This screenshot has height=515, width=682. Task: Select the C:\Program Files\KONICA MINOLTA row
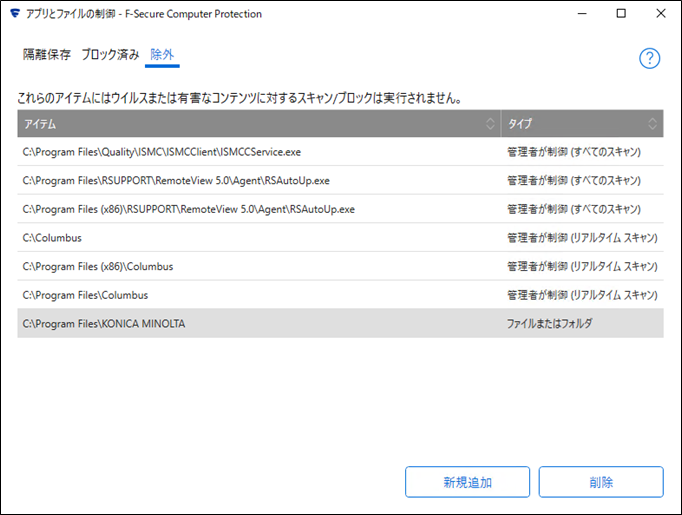pos(341,324)
